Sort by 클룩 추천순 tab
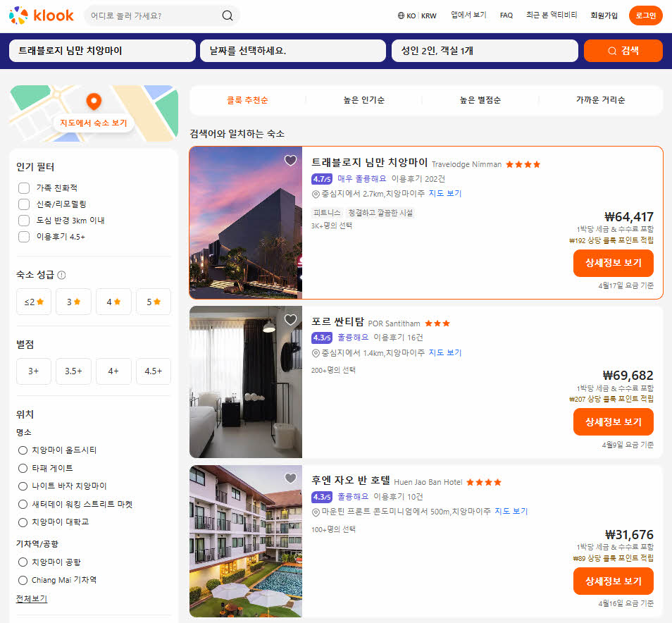Image resolution: width=672 pixels, height=623 pixels. tap(247, 100)
